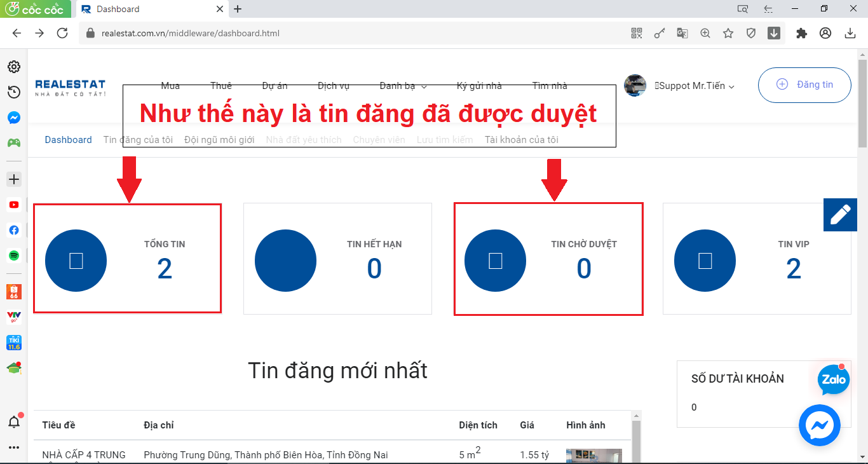868x464 pixels.
Task: Click the address bar URL field
Action: [356, 34]
